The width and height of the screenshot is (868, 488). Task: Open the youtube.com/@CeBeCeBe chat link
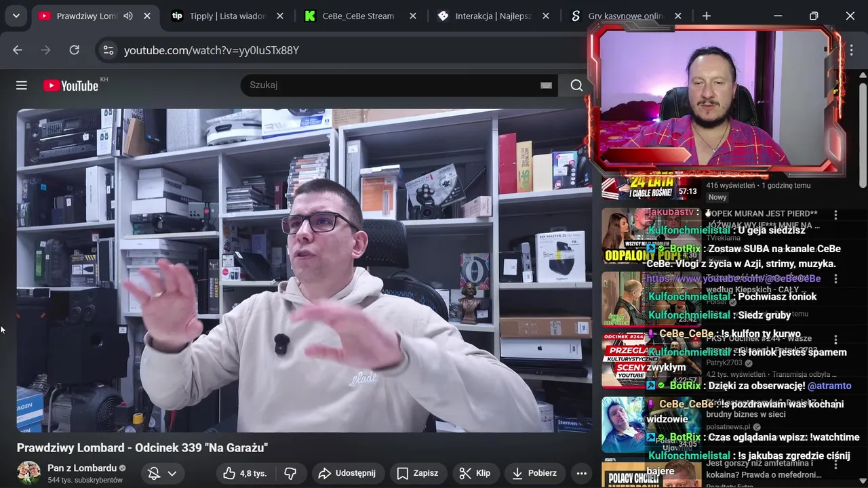(x=734, y=279)
